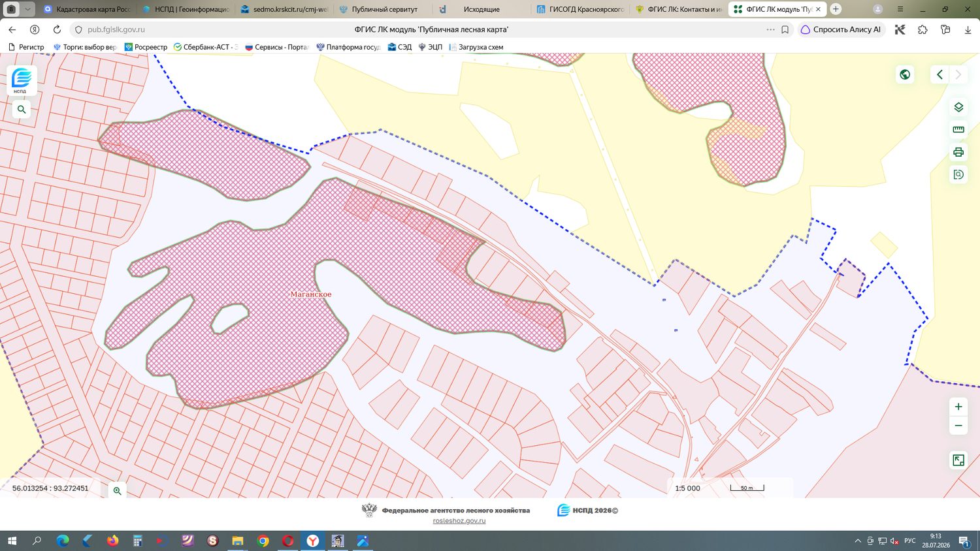980x551 pixels.
Task: Open the rosleshoz.gov.ru link
Action: pos(459,521)
